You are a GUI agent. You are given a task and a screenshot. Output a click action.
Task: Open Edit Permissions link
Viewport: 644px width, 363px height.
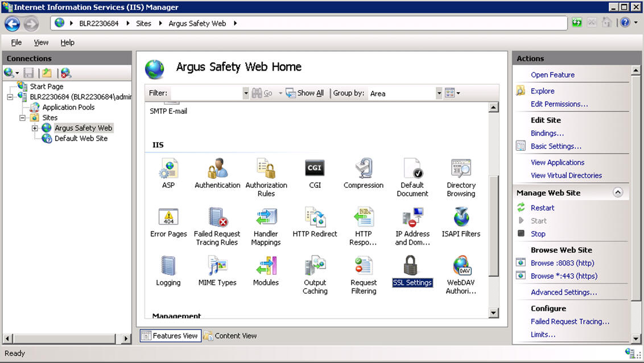click(x=559, y=104)
